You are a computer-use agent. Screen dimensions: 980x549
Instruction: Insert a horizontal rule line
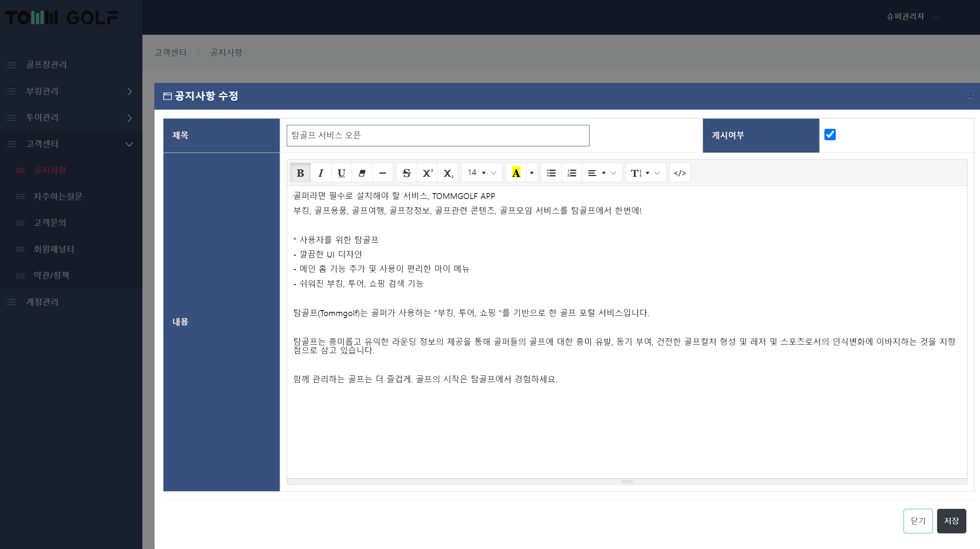point(382,173)
